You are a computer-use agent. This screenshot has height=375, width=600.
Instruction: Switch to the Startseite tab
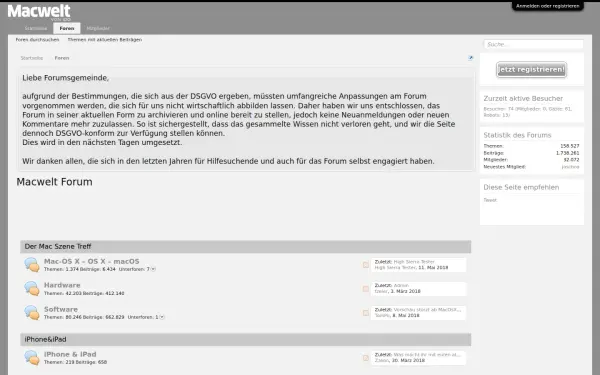click(36, 28)
